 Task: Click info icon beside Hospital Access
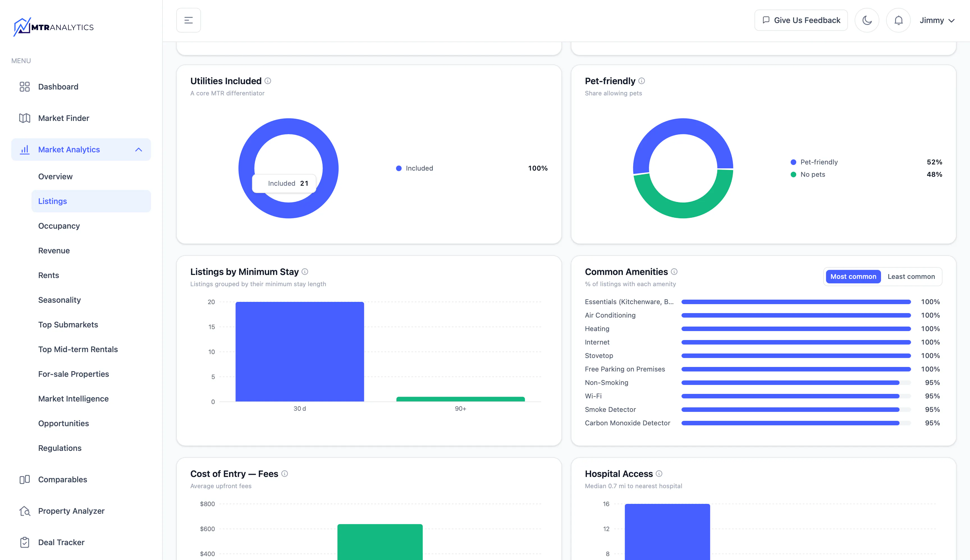659,474
